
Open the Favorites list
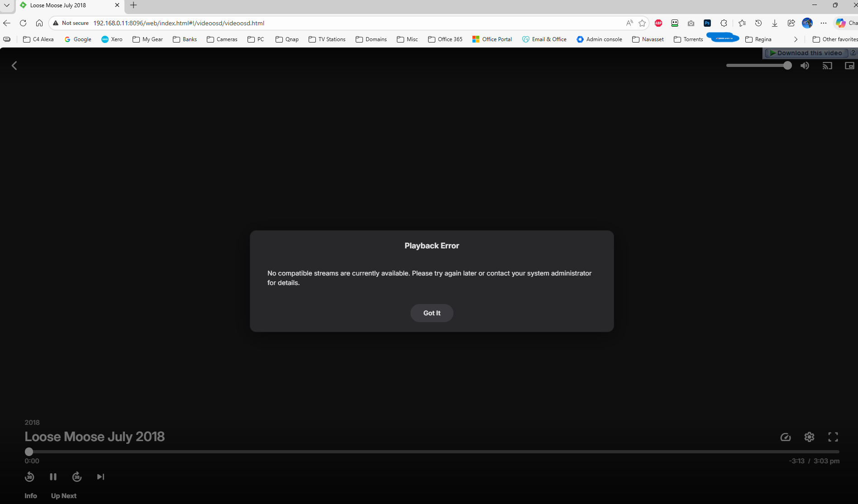point(742,23)
